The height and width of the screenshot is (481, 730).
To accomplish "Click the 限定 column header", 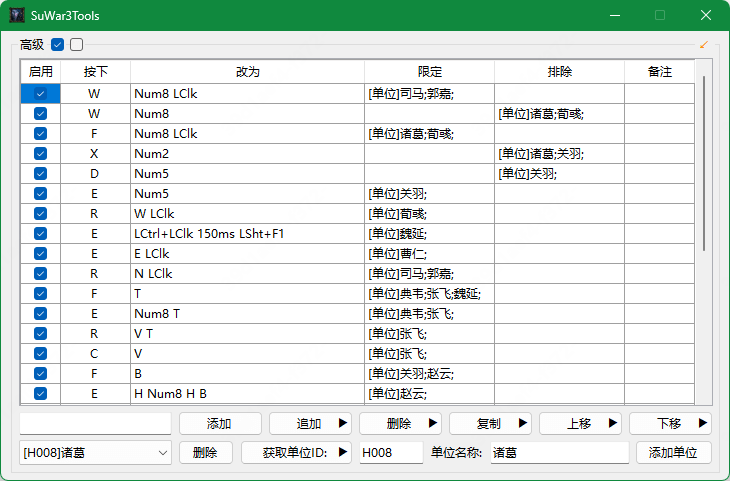I will coord(429,72).
